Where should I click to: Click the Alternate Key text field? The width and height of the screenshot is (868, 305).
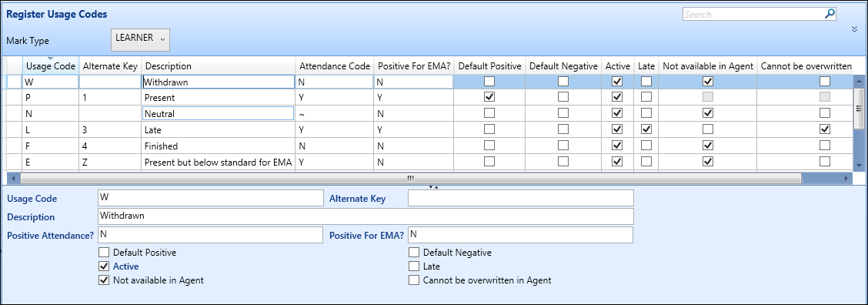coord(520,198)
